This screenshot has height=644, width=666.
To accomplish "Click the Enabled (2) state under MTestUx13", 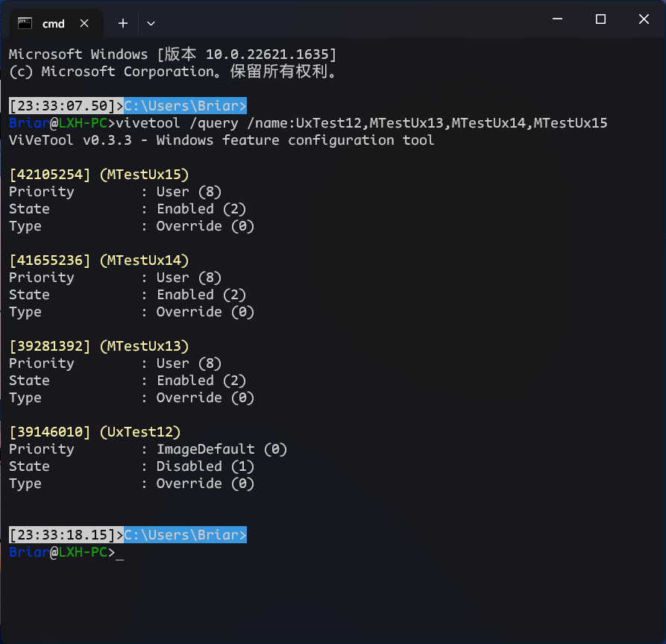I will point(201,381).
